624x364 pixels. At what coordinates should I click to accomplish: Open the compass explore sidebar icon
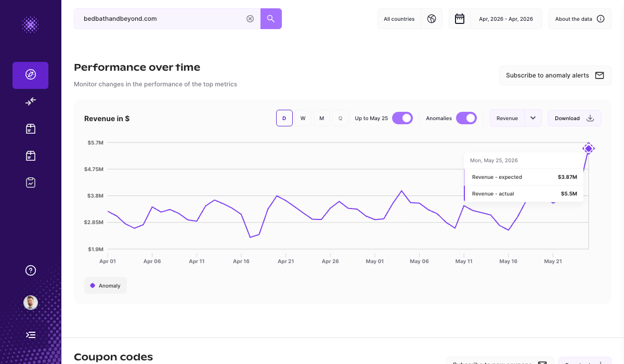pyautogui.click(x=30, y=75)
